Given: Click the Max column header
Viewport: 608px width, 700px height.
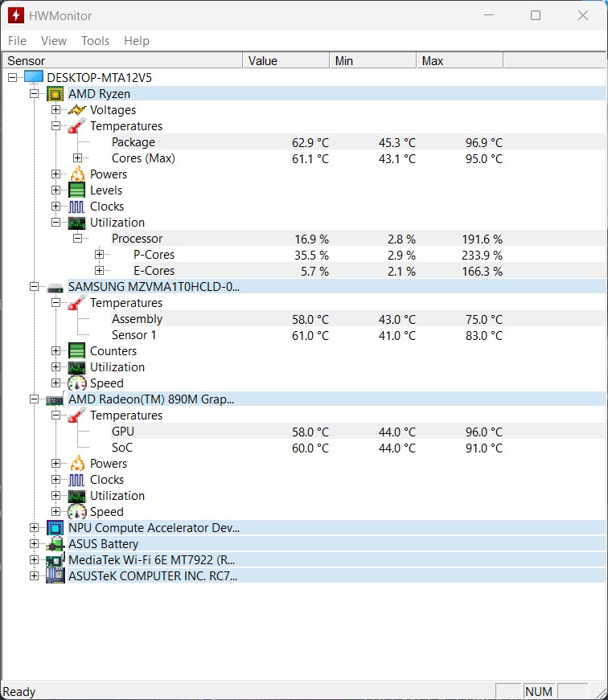Looking at the screenshot, I should pyautogui.click(x=460, y=61).
